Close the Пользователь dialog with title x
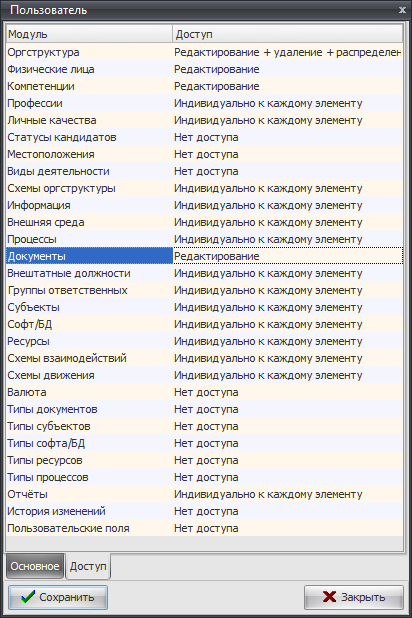This screenshot has width=412, height=618. tap(402, 10)
